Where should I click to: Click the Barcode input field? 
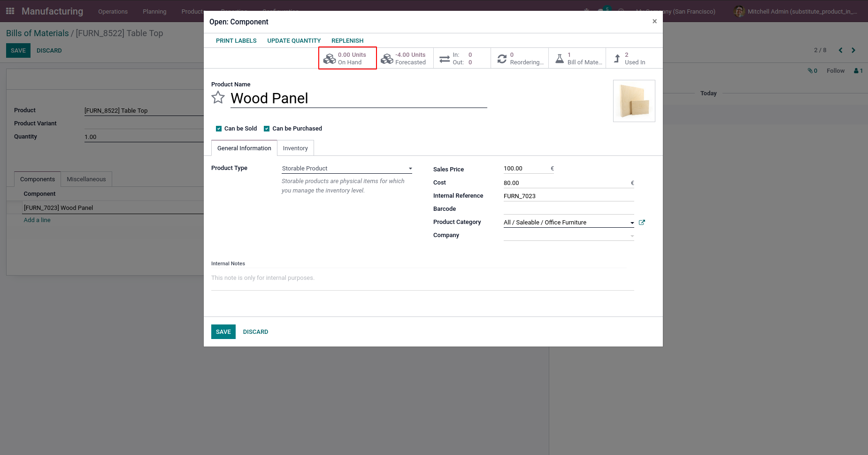point(569,209)
